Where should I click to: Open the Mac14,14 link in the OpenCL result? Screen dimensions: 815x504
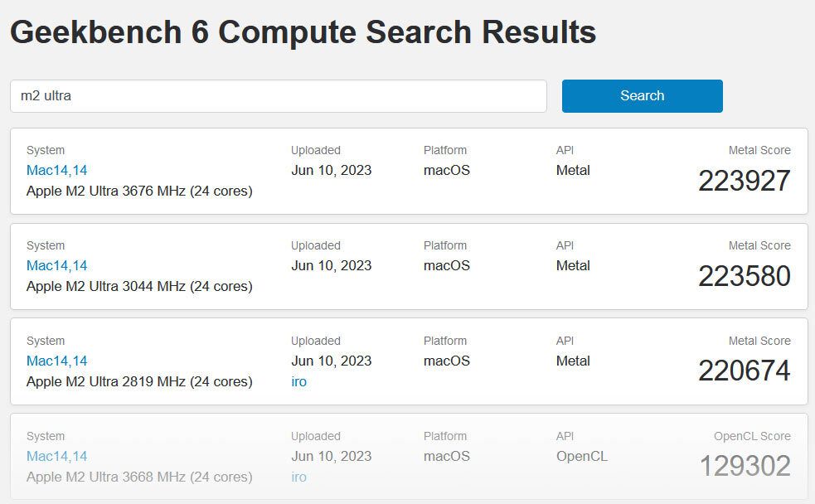pos(56,456)
